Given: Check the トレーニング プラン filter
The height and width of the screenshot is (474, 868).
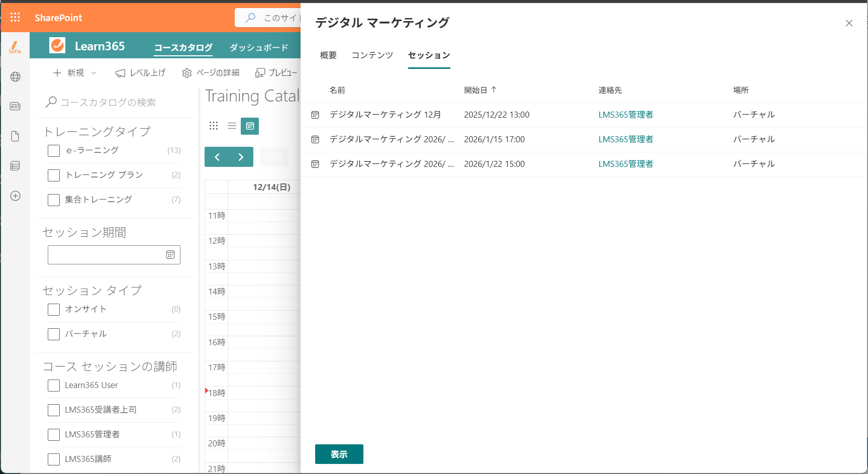Looking at the screenshot, I should click(x=54, y=175).
